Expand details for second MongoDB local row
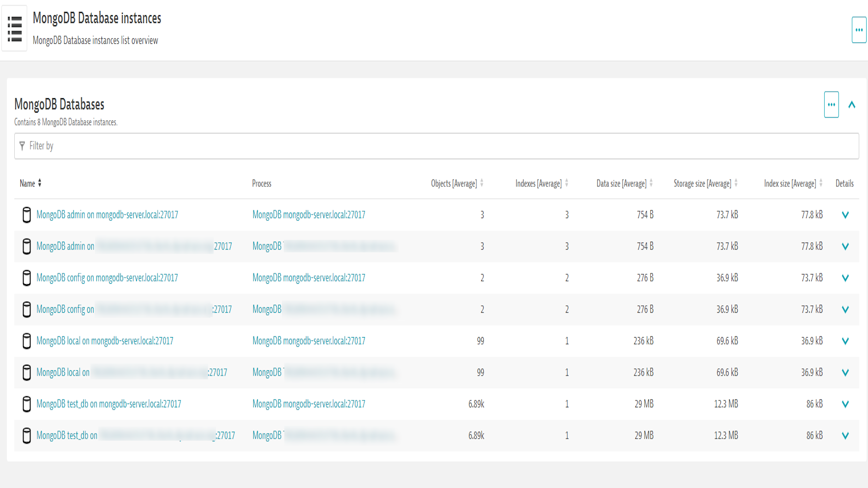This screenshot has width=868, height=488. (845, 373)
